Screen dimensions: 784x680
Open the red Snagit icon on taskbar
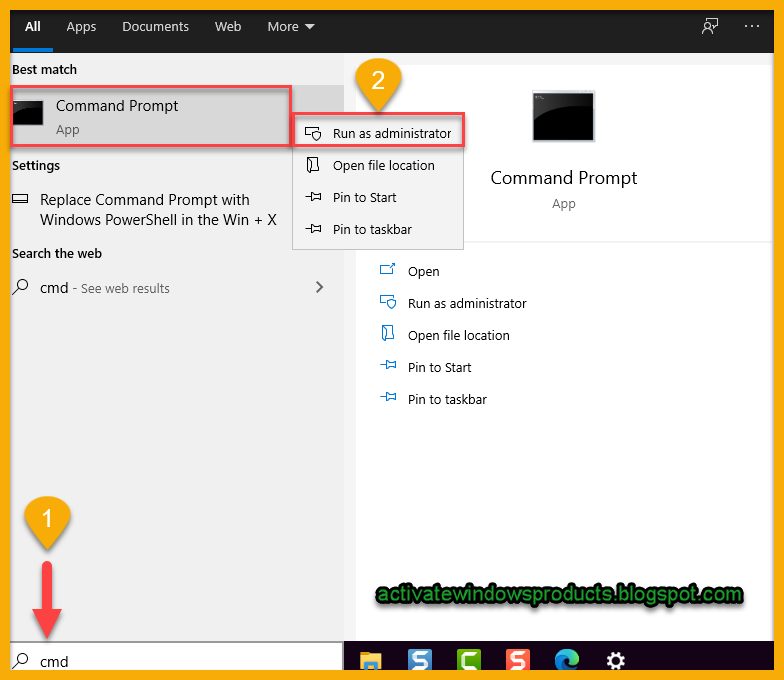[x=518, y=660]
